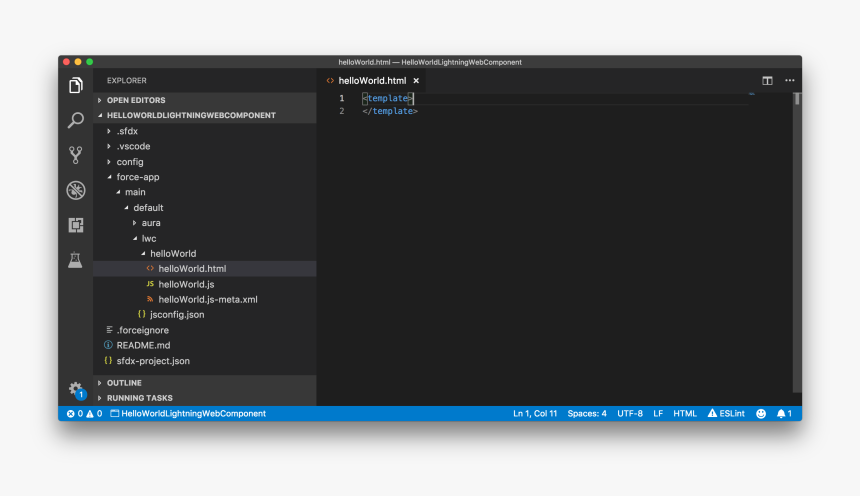Click the opening template tag on line 1
The height and width of the screenshot is (496, 860).
[387, 98]
